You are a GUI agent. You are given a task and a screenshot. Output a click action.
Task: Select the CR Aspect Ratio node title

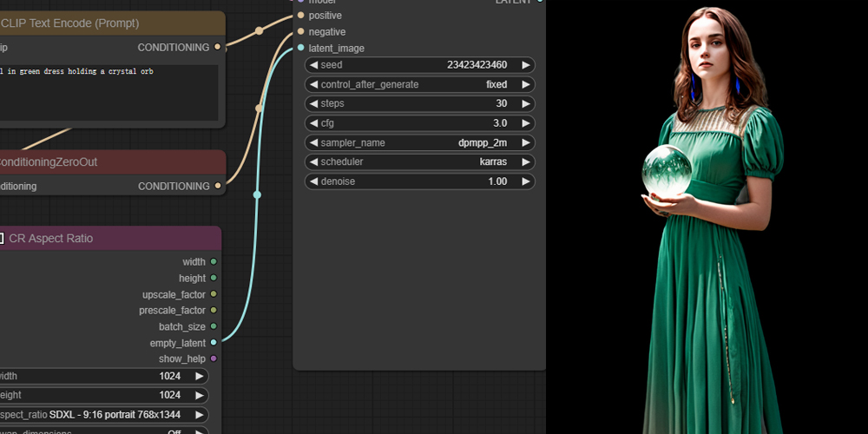(x=51, y=239)
